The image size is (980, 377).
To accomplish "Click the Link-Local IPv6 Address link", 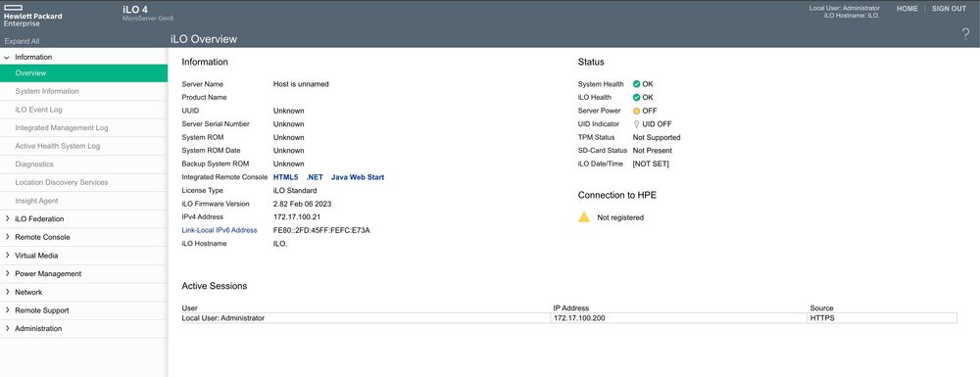I will pyautogui.click(x=220, y=230).
